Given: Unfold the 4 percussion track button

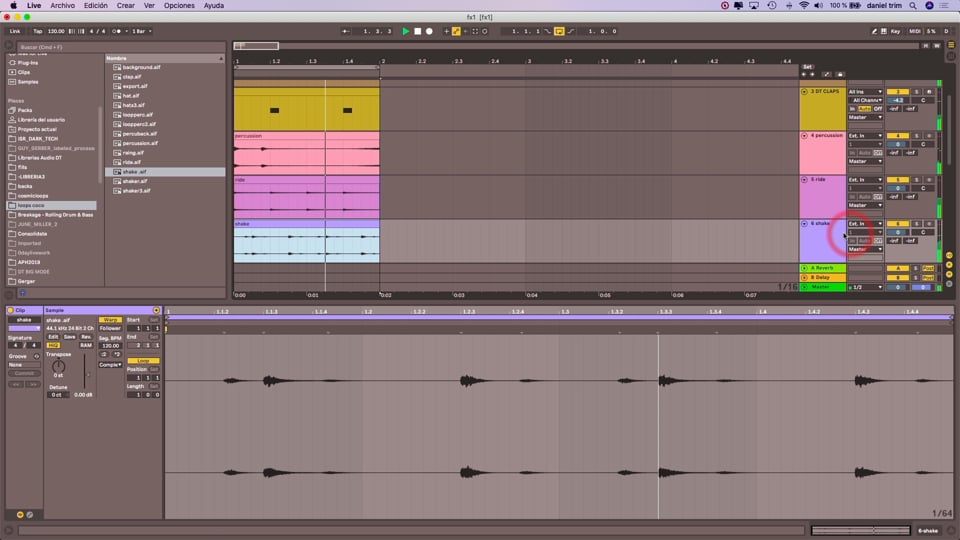Looking at the screenshot, I should click(x=804, y=136).
